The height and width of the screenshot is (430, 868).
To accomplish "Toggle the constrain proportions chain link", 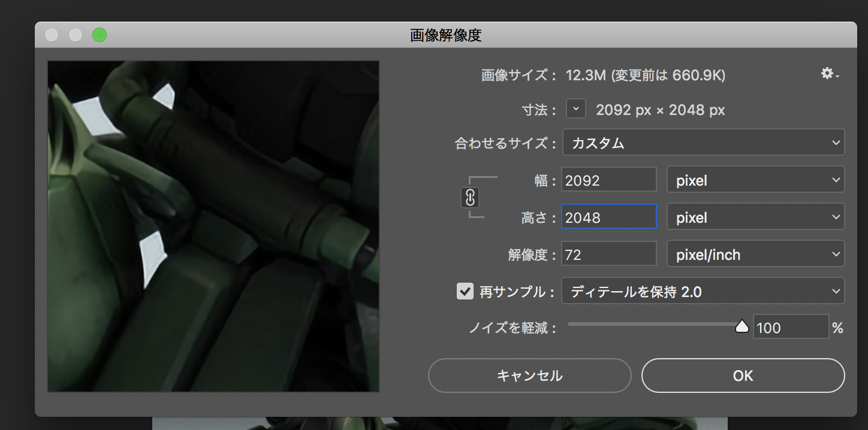I will pyautogui.click(x=470, y=197).
